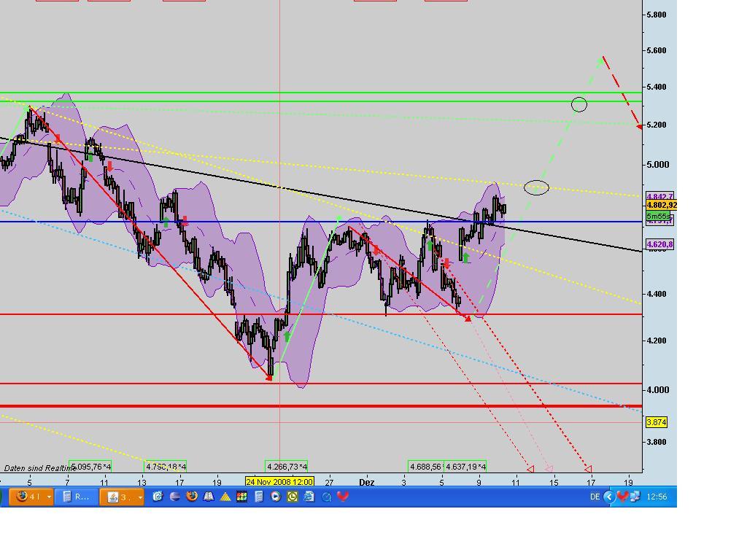Click the 3.800 price axis value
747x560 pixels.
click(657, 442)
